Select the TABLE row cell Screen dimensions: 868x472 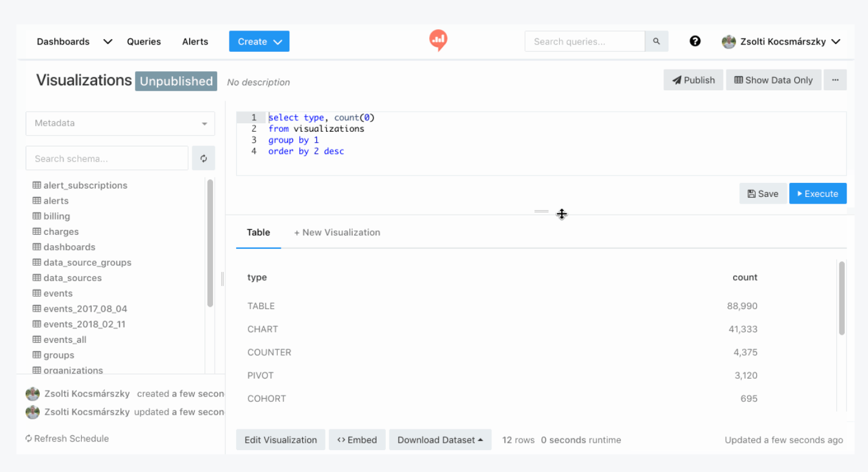coord(261,306)
